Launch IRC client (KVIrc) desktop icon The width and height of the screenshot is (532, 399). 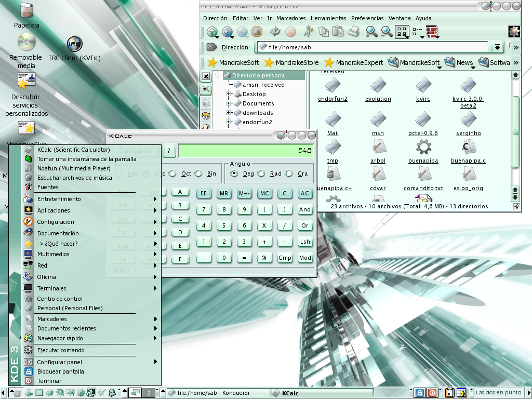[75, 49]
